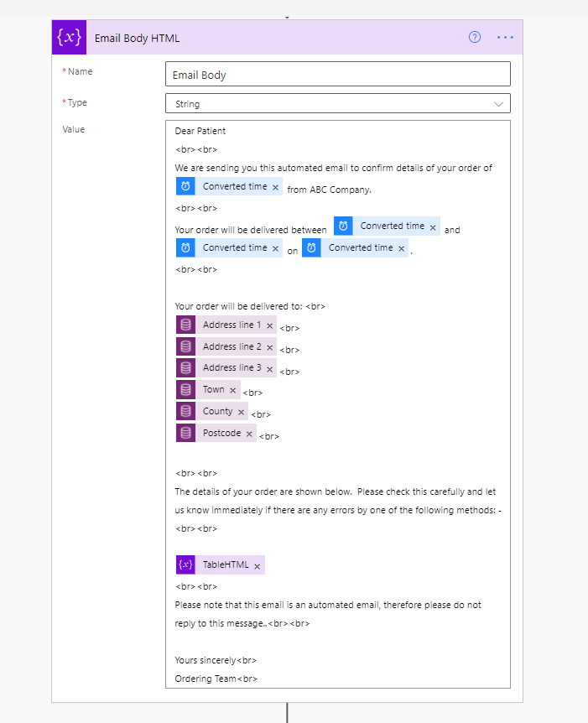Delete the Address line 3 token
Viewport: 588px width, 723px height.
pos(269,368)
